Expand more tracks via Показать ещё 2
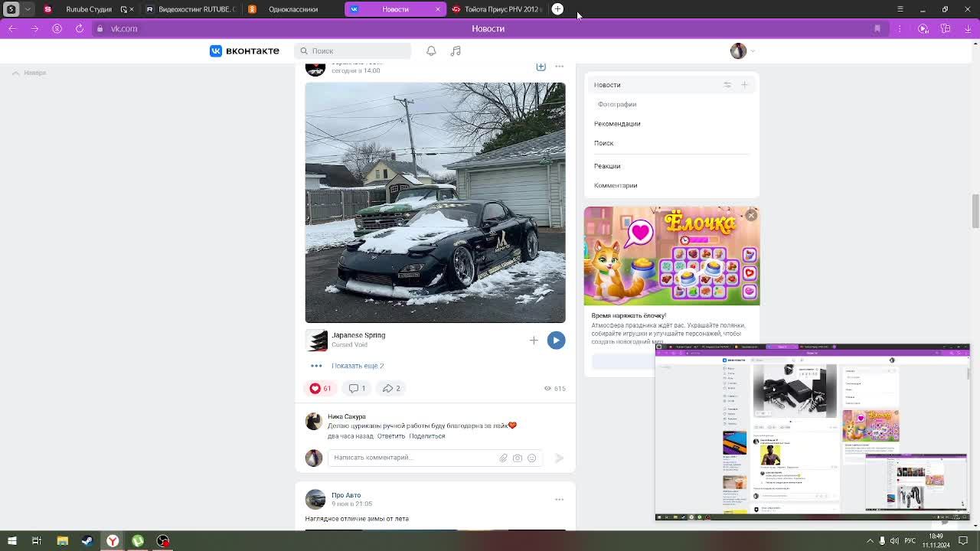Image resolution: width=980 pixels, height=551 pixels. (358, 365)
